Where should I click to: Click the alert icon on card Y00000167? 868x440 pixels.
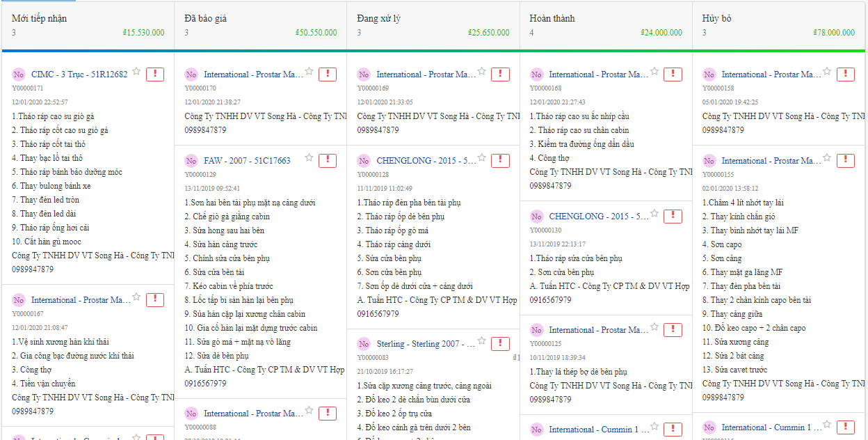[155, 300]
